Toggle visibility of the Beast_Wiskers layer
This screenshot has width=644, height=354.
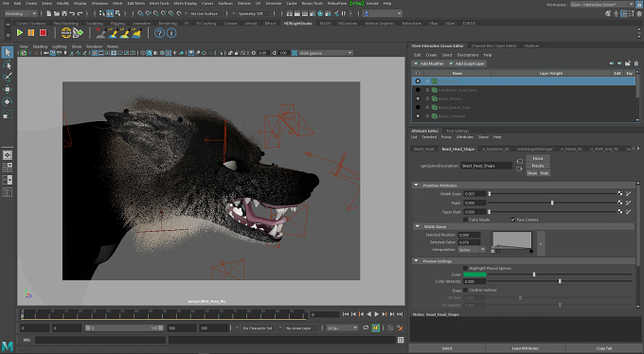tap(418, 98)
